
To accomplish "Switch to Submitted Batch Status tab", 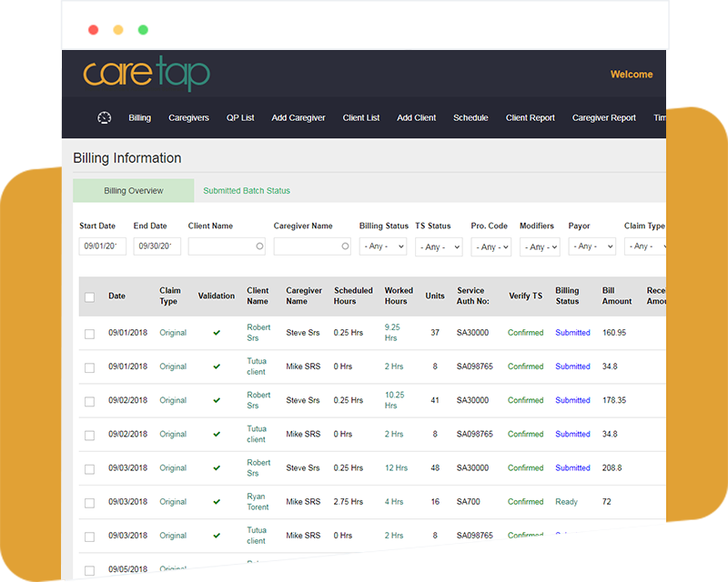I will 247,191.
